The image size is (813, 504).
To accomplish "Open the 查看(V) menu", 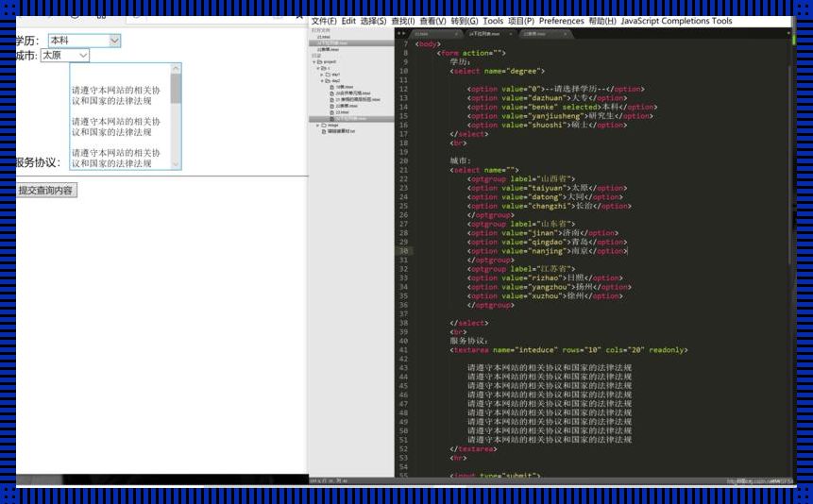I will [x=432, y=21].
